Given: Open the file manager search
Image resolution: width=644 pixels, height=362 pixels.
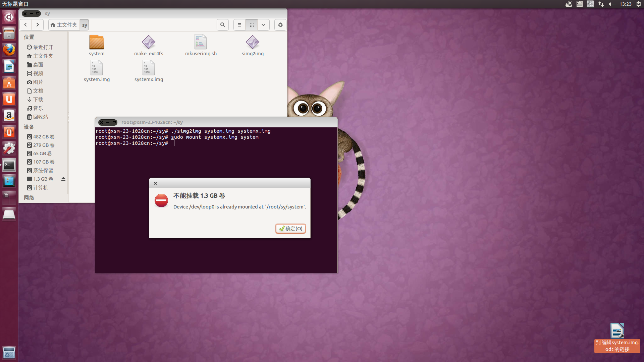Looking at the screenshot, I should coord(223,25).
